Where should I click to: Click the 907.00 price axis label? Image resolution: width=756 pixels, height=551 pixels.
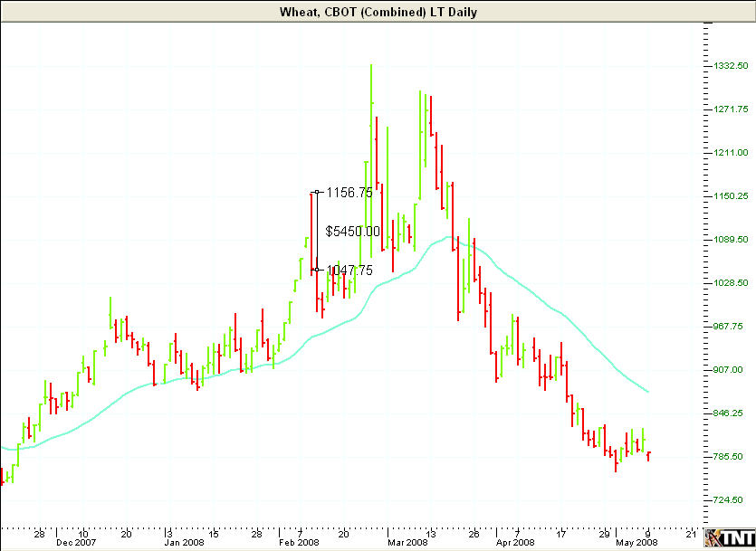729,369
